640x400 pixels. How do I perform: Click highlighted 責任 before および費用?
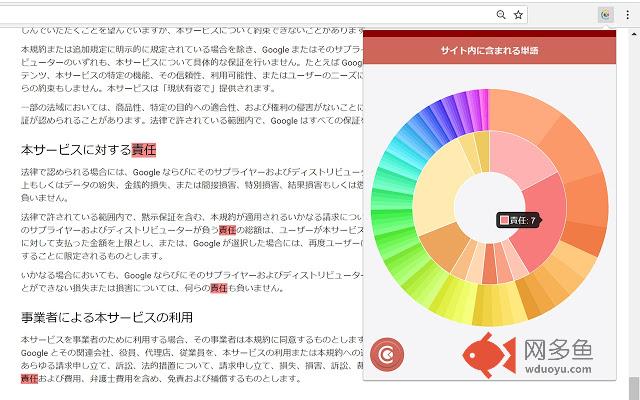point(29,379)
